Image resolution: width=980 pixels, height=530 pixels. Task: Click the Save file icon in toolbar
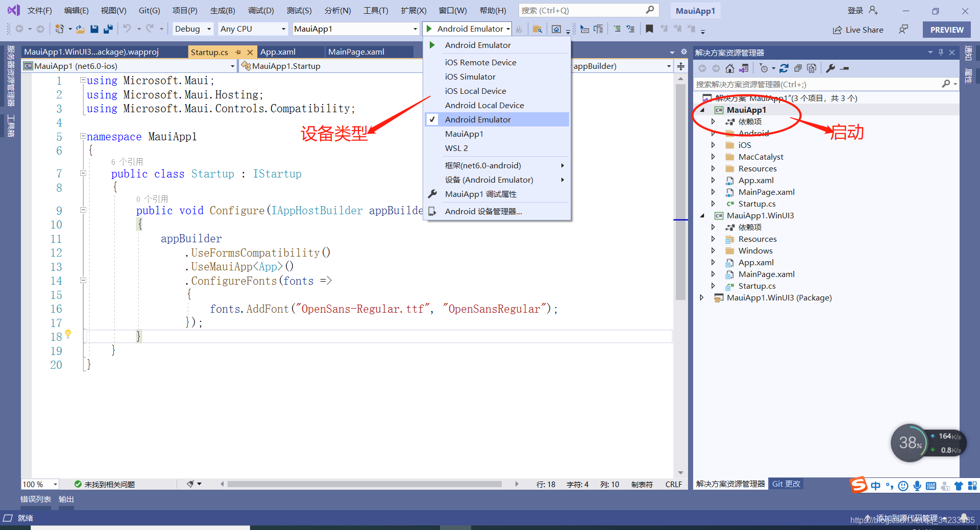point(94,29)
